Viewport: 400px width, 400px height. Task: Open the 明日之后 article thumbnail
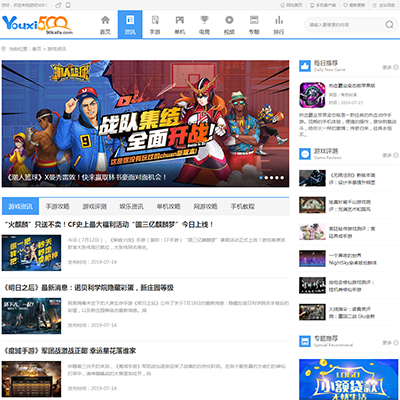(x=31, y=316)
